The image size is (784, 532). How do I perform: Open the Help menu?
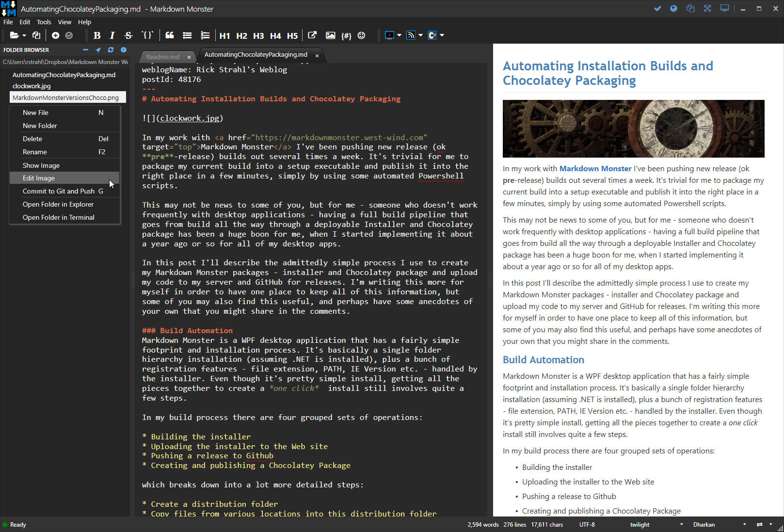(84, 22)
